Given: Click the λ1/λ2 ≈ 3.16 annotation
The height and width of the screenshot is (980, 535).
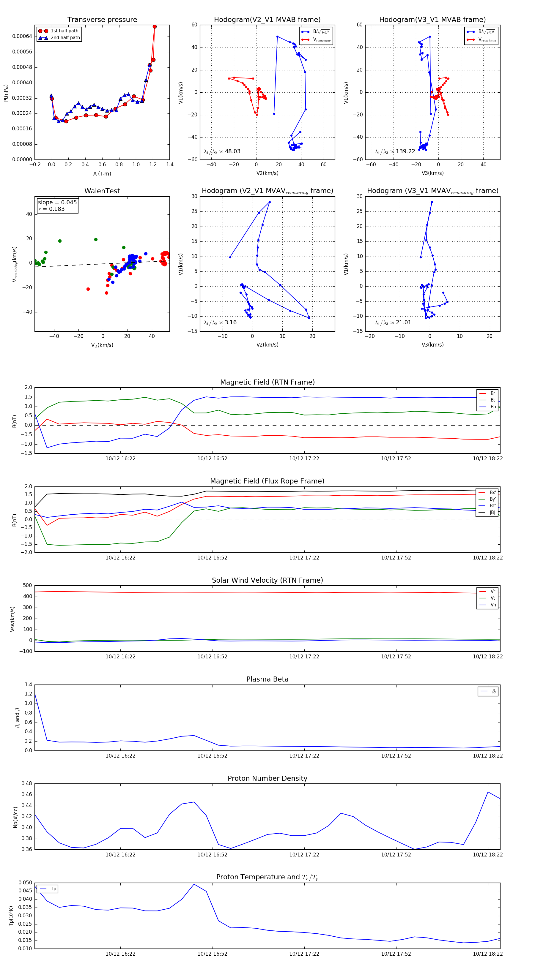Looking at the screenshot, I should [x=220, y=323].
